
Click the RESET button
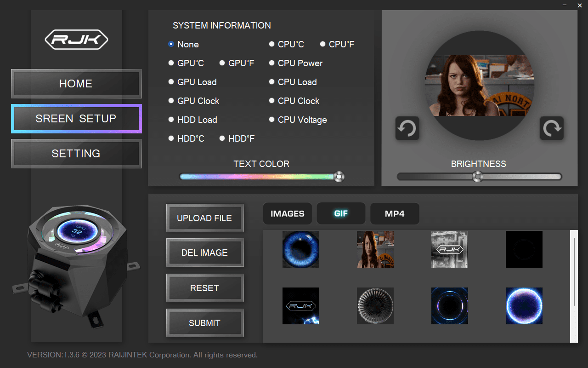tap(205, 288)
